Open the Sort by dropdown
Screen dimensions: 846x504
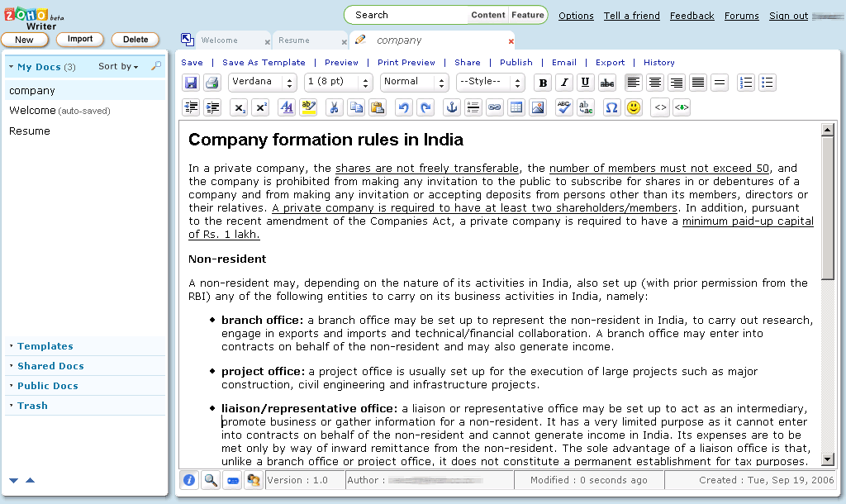118,66
